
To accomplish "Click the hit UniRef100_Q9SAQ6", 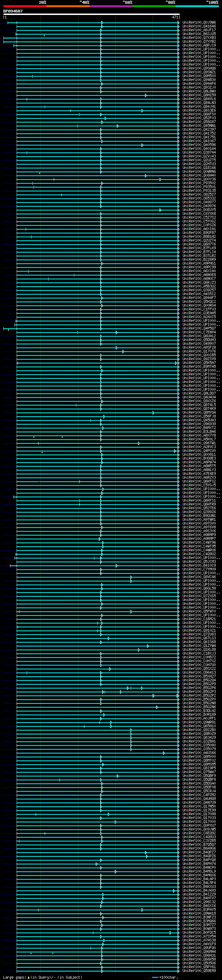I will [199, 68].
